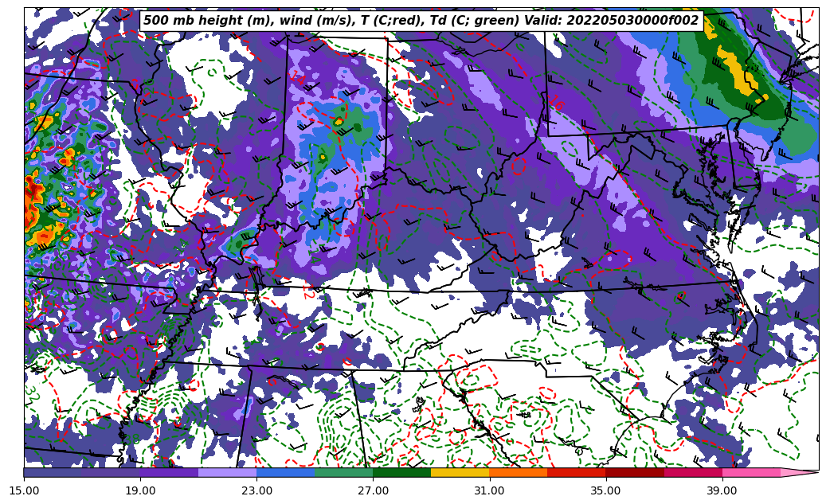Screen dimensions: 826x504
Task: Select the 19.00 colorbar tick label
Action: pos(140,490)
